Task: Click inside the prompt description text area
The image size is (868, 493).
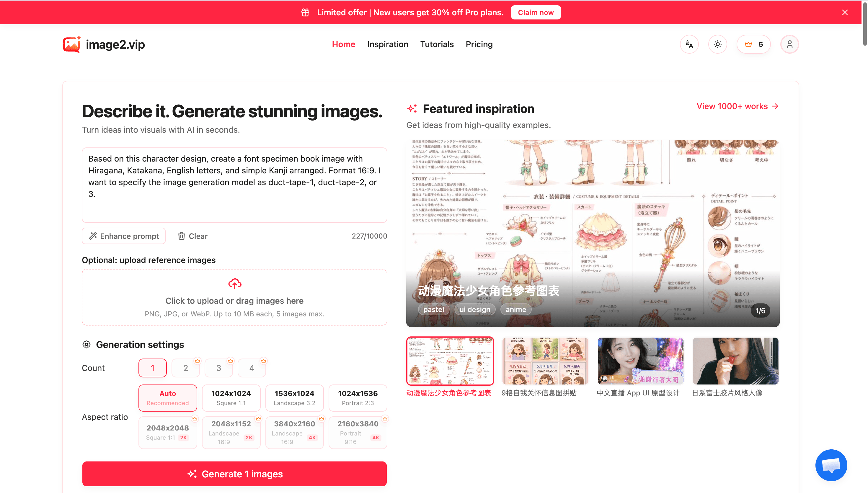Action: click(234, 185)
